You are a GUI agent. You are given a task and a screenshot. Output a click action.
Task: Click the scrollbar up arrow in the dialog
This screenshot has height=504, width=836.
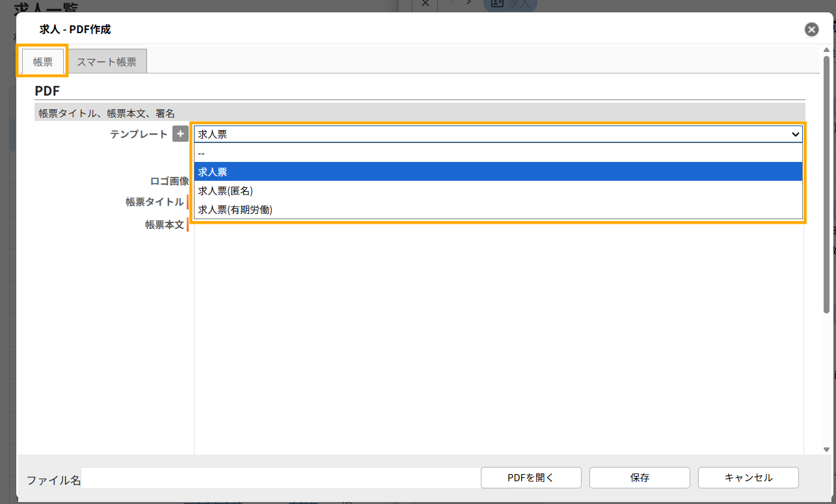(826, 50)
